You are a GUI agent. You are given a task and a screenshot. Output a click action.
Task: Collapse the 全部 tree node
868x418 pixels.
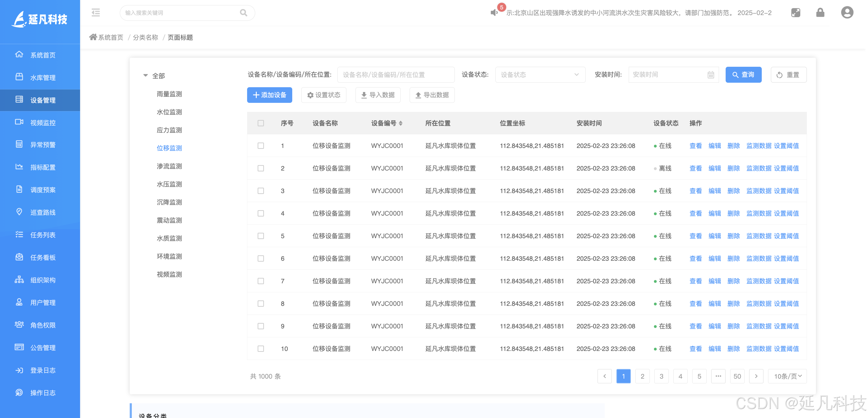(146, 75)
